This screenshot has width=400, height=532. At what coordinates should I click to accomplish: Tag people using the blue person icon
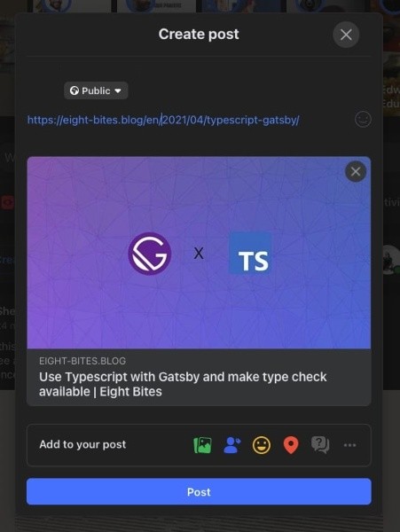(x=232, y=445)
